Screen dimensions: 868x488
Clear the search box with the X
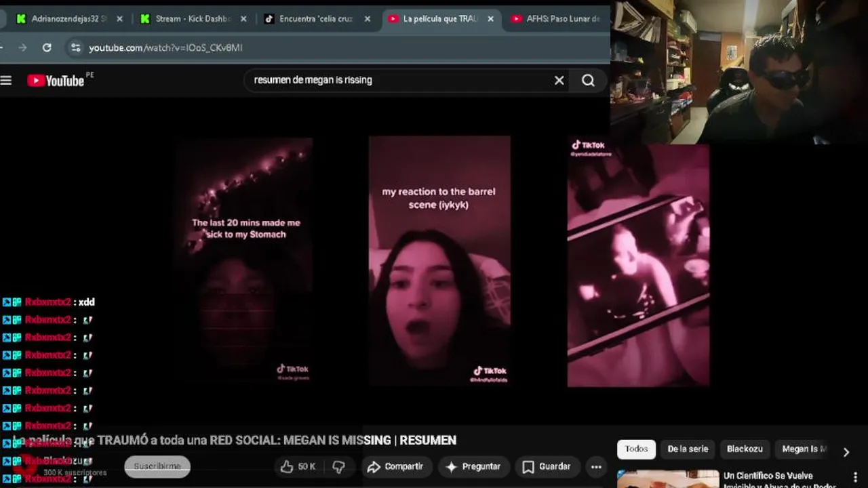pyautogui.click(x=559, y=81)
